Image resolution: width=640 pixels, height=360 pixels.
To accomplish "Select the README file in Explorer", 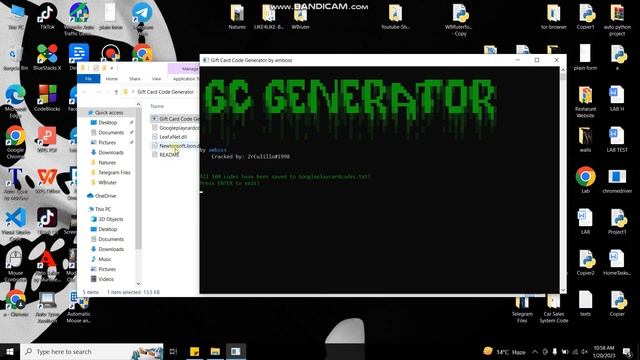I will [169, 155].
